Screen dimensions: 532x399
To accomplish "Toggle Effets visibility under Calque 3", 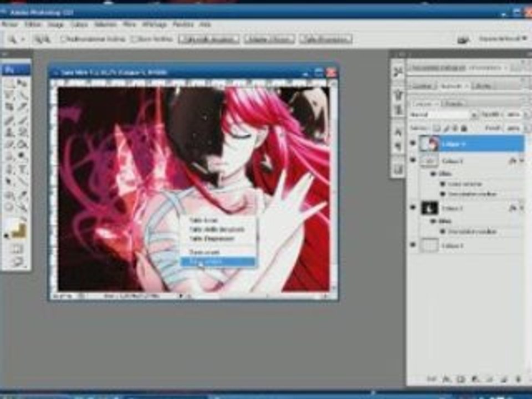I will pyautogui.click(x=433, y=173).
